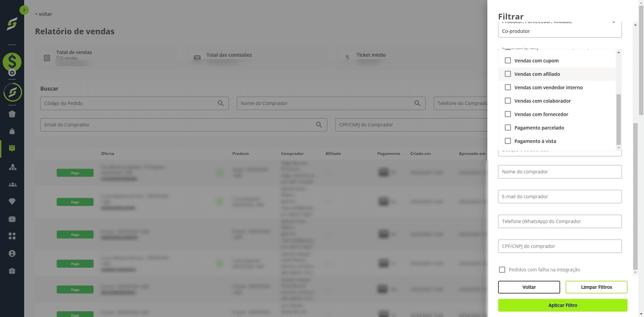Image resolution: width=644 pixels, height=317 pixels.
Task: Open the shopping bag products icon
Action: [12, 131]
